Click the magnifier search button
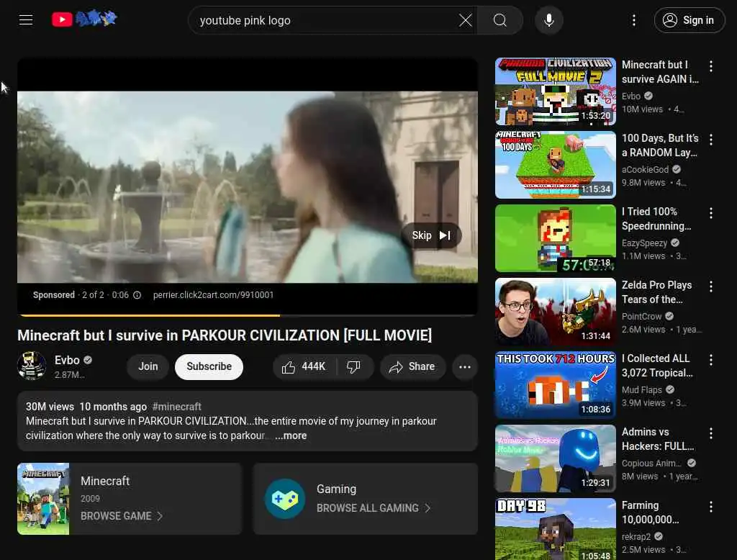The width and height of the screenshot is (737, 560). (500, 20)
